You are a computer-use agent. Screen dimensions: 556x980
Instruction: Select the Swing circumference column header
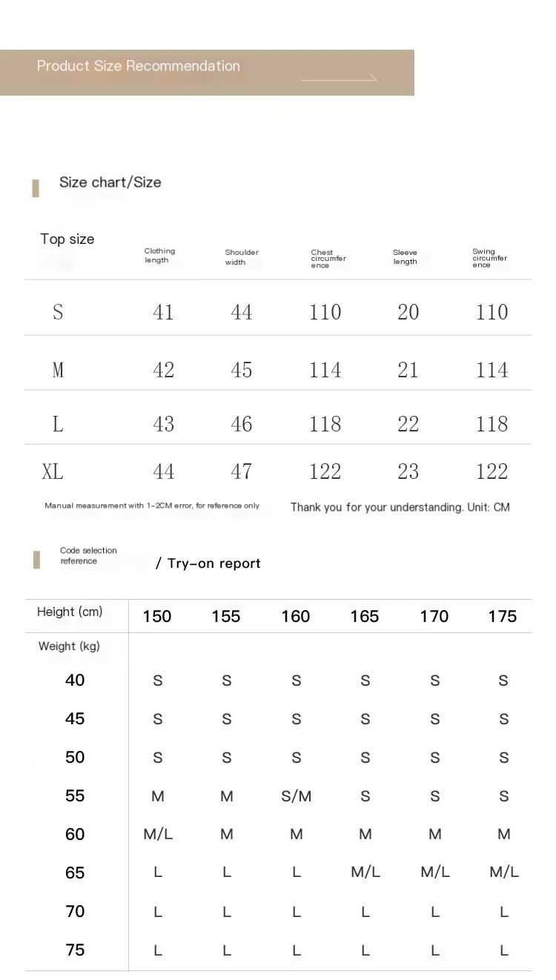pyautogui.click(x=489, y=258)
